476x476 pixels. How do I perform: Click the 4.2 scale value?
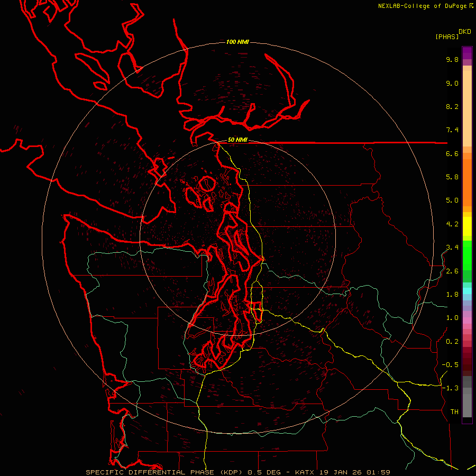pyautogui.click(x=452, y=224)
